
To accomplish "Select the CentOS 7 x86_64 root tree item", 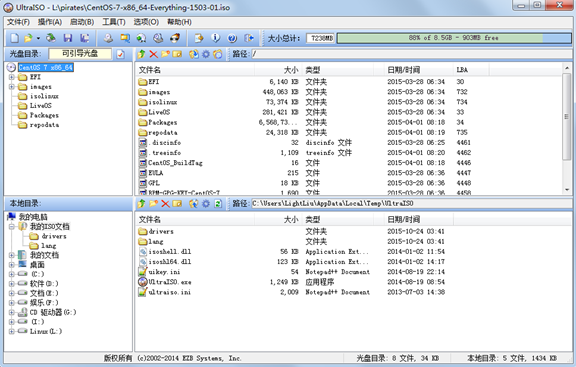I will (46, 68).
